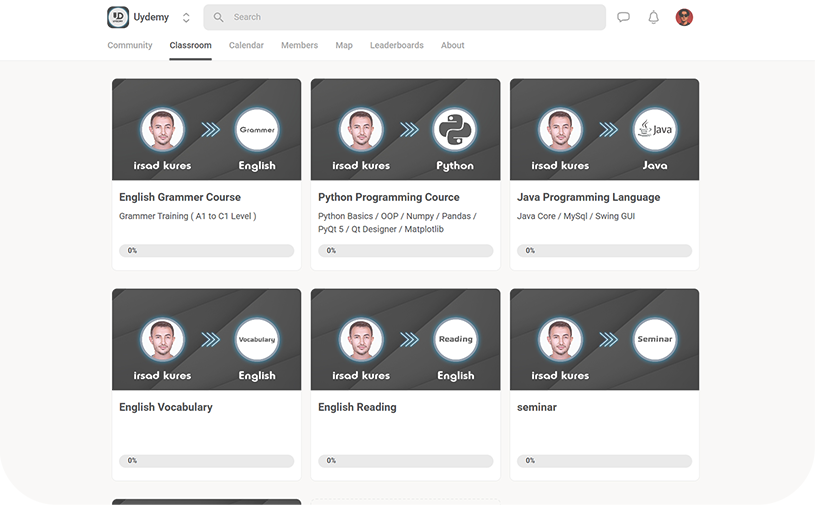Switch to the Community tab
The height and width of the screenshot is (505, 815).
[130, 45]
